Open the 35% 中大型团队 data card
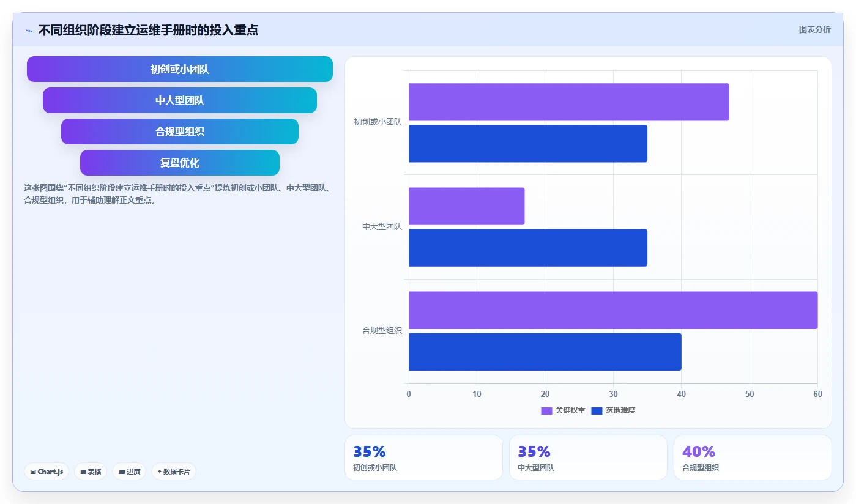Viewport: 856px width, 504px height. click(x=588, y=458)
